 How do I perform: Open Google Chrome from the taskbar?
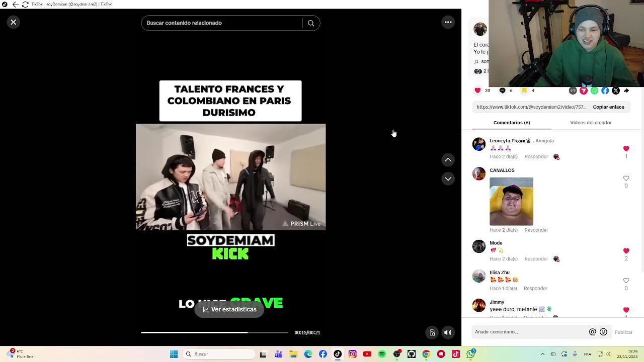click(426, 354)
